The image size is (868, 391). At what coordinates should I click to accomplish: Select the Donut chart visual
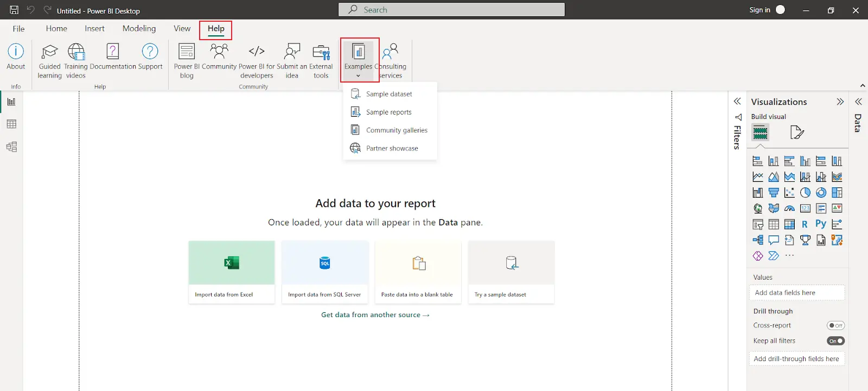(x=821, y=193)
